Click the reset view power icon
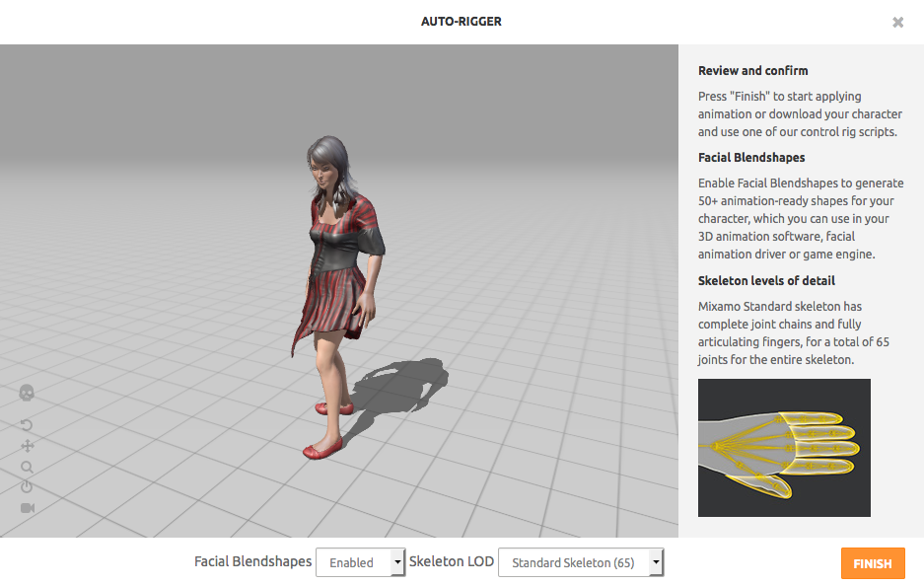Viewport: 924px width, 585px height. pos(27,487)
